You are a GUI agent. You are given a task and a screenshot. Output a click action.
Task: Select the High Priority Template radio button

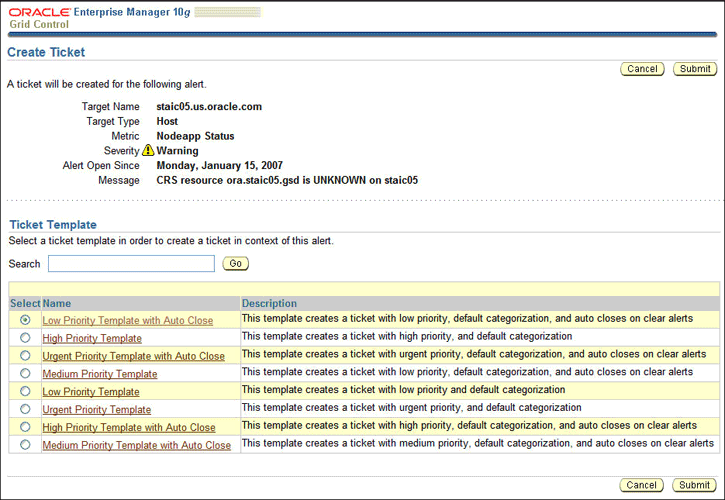point(25,338)
